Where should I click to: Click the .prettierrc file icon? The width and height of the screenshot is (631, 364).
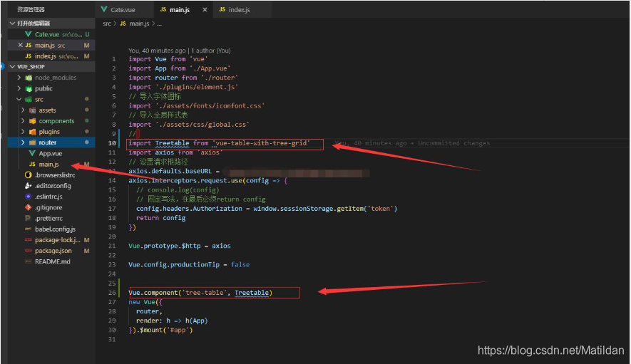[29, 219]
